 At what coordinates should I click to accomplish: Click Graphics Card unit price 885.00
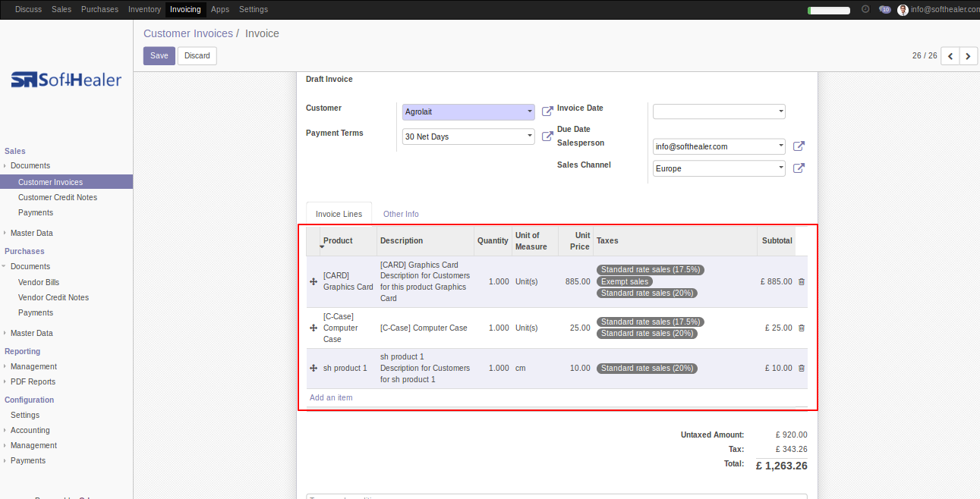click(578, 281)
